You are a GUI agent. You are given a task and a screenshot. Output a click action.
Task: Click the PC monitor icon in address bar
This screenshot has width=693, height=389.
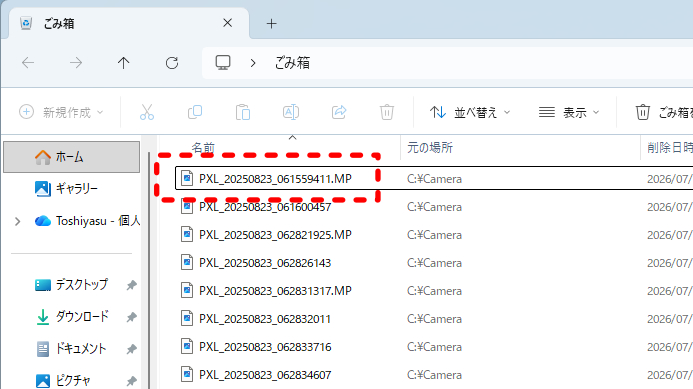(223, 63)
